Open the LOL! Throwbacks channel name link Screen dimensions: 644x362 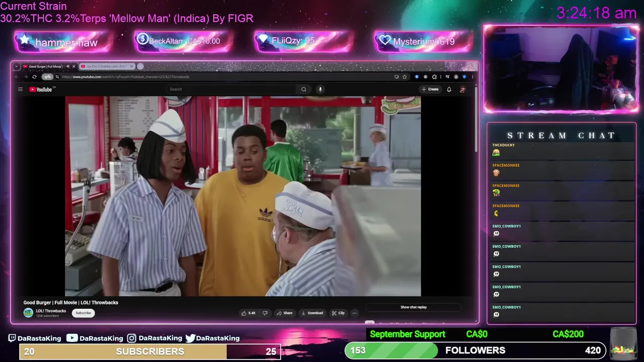[51, 311]
